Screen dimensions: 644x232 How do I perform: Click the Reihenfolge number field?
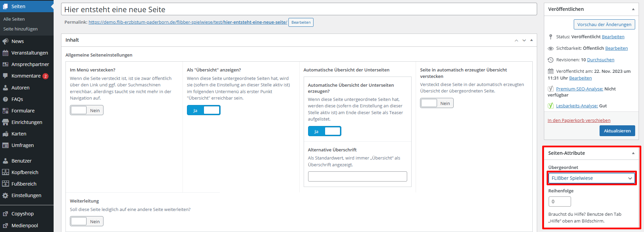coord(560,202)
